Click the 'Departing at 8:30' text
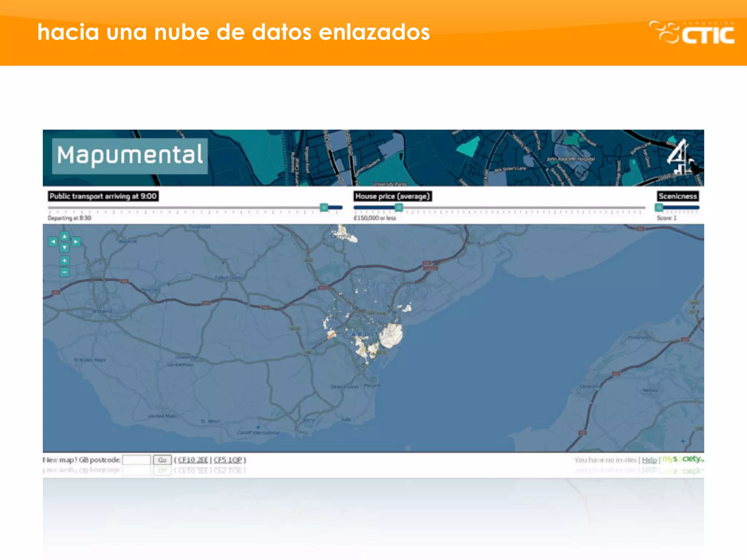The width and height of the screenshot is (747, 560). pos(70,218)
